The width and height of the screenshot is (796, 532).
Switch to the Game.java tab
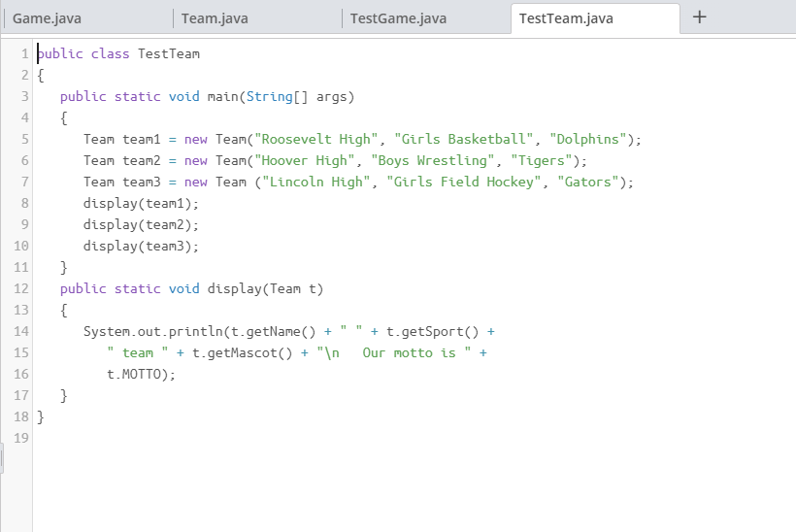[x=47, y=18]
